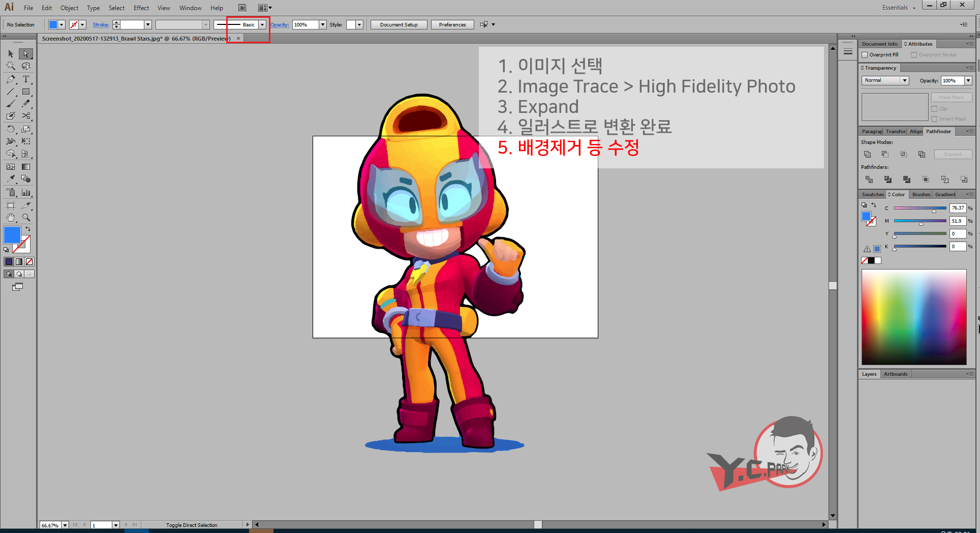Select the Pen tool
The height and width of the screenshot is (533, 980).
[x=11, y=79]
